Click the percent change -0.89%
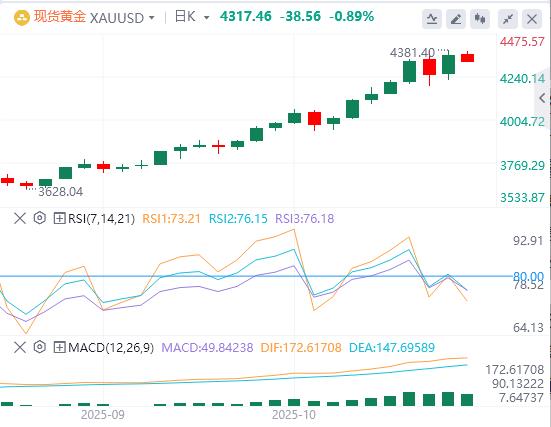 [351, 17]
